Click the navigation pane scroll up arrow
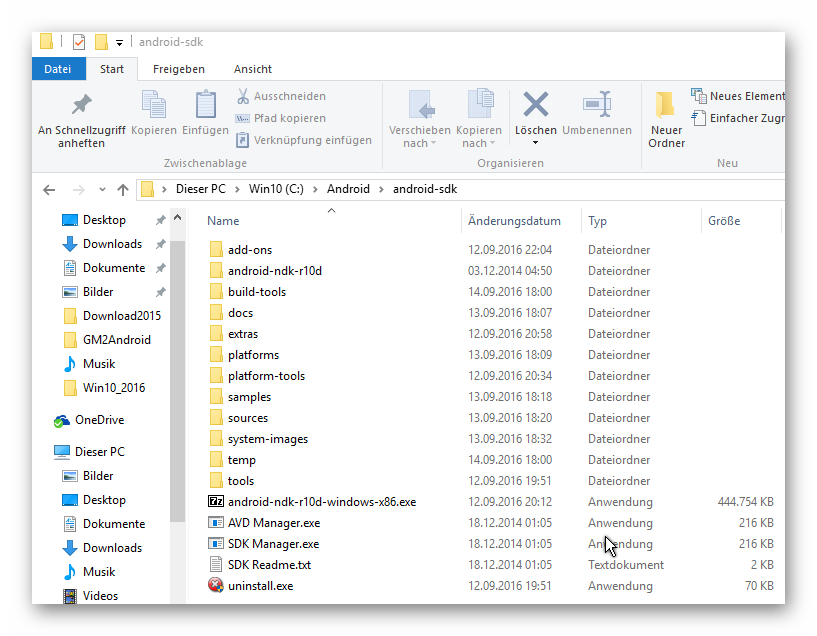 tap(177, 218)
